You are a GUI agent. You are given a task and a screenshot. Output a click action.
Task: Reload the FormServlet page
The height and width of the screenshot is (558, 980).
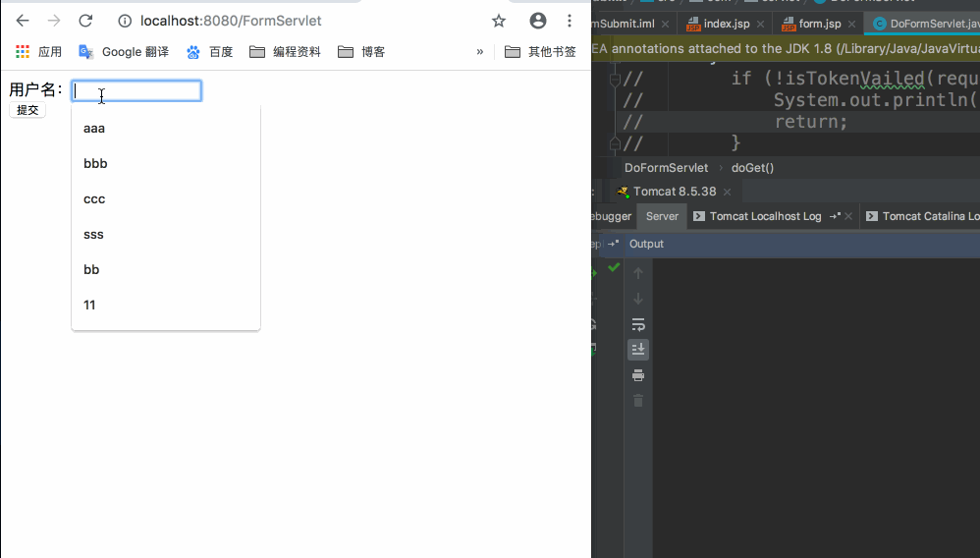point(85,21)
